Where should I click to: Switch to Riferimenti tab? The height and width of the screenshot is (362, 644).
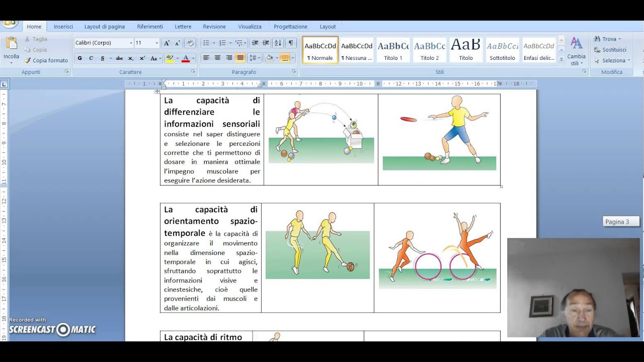150,27
